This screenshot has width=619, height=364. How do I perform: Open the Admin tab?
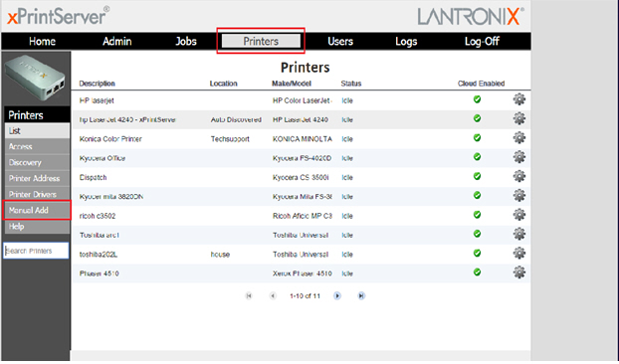pyautogui.click(x=117, y=41)
